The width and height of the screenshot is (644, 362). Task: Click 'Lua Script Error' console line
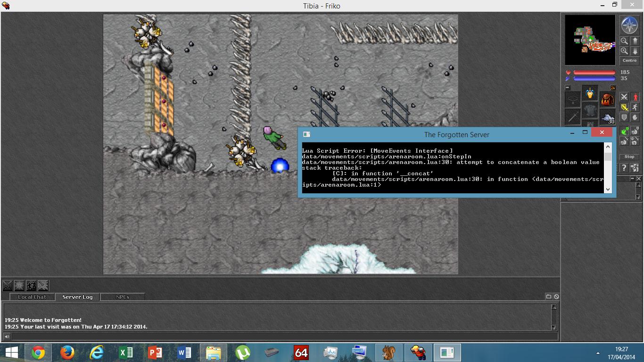pos(377,151)
